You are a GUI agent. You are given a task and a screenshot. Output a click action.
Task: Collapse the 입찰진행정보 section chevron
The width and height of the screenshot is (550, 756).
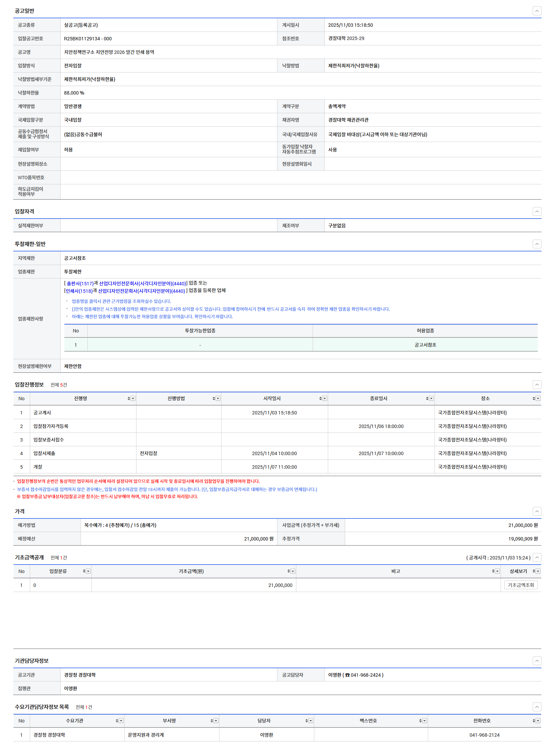[537, 385]
